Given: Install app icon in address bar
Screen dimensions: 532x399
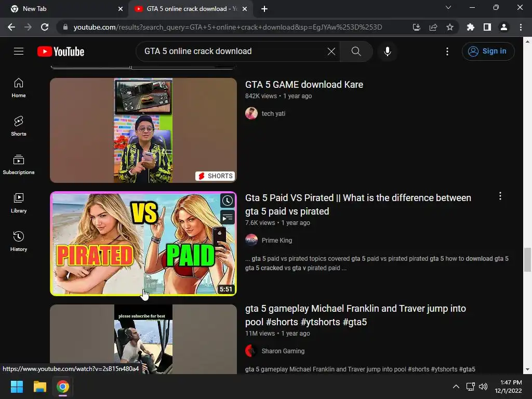Looking at the screenshot, I should point(416,27).
